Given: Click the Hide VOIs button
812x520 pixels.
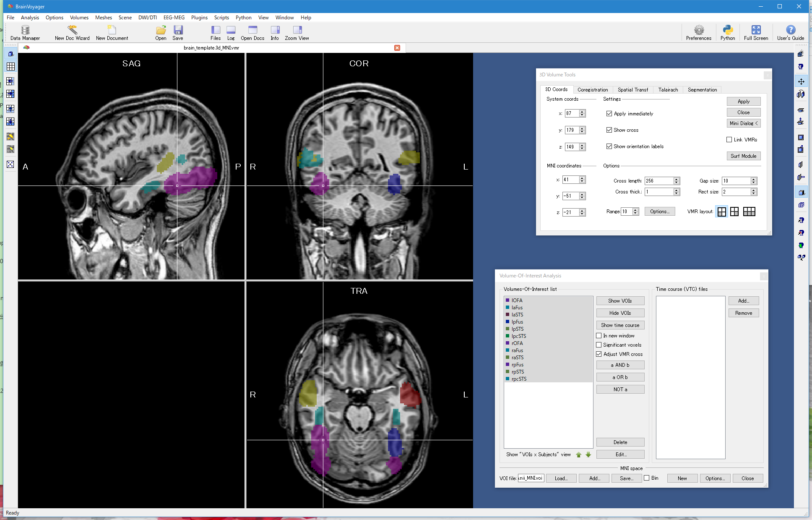Looking at the screenshot, I should [x=620, y=313].
